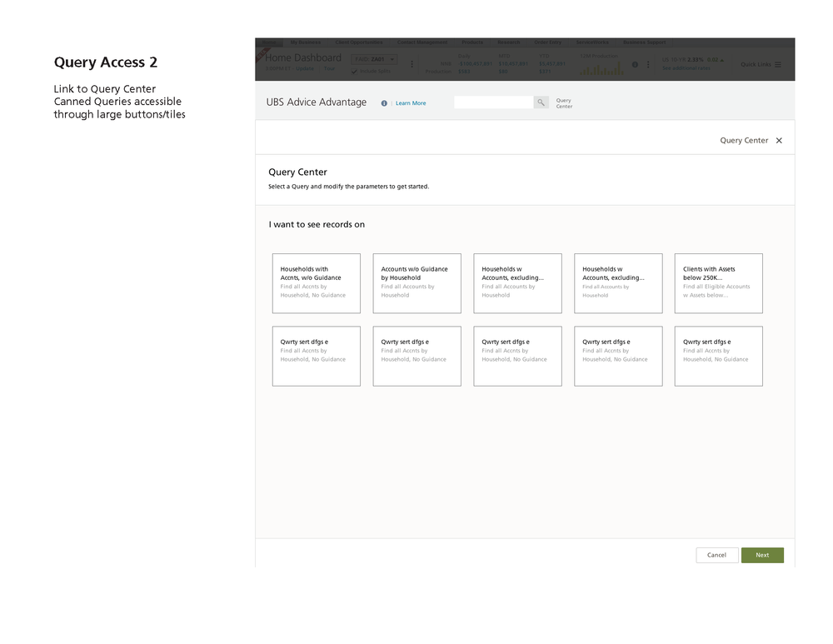
Task: Select the Products tab
Action: [x=472, y=42]
